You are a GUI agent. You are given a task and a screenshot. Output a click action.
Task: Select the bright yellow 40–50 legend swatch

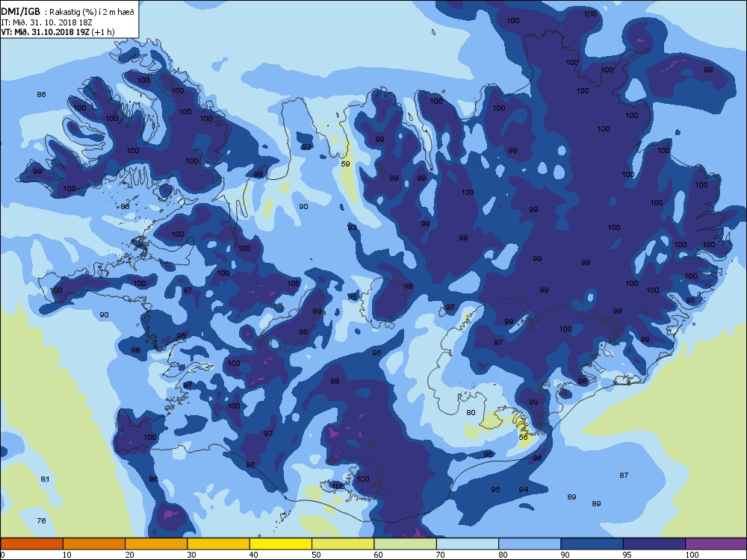point(281,544)
